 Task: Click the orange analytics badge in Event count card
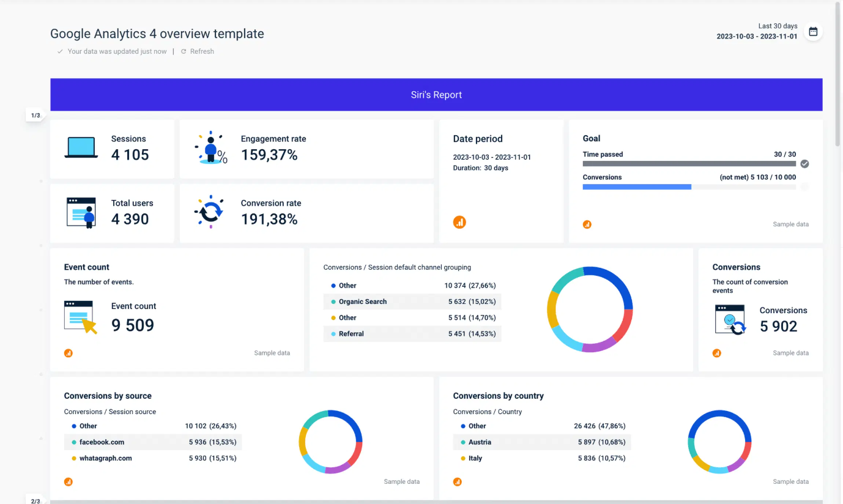coord(69,353)
